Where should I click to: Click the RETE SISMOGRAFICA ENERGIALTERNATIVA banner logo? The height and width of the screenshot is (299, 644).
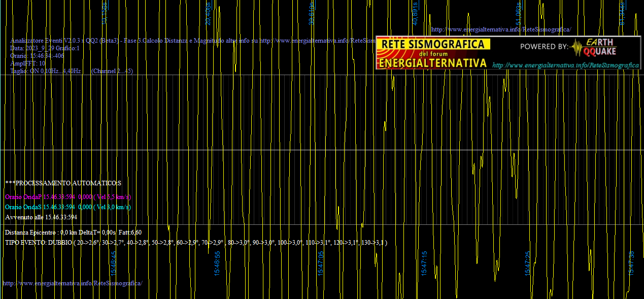point(433,53)
